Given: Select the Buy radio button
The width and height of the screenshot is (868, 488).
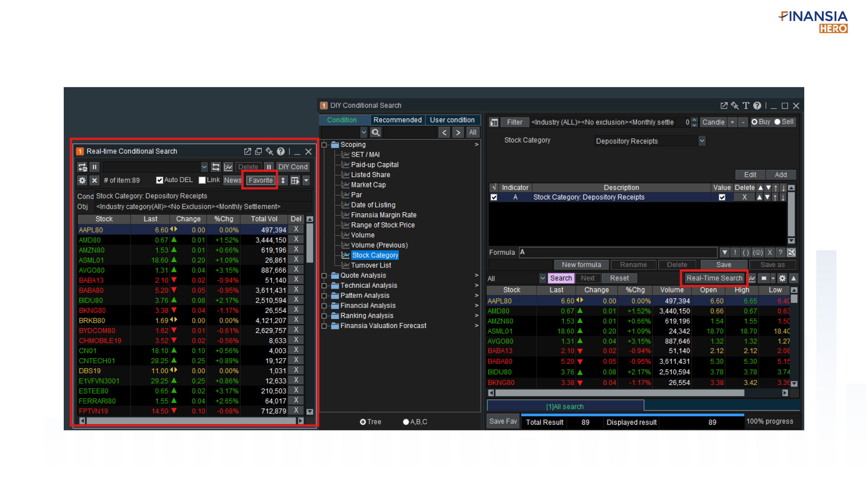Looking at the screenshot, I should (x=754, y=122).
